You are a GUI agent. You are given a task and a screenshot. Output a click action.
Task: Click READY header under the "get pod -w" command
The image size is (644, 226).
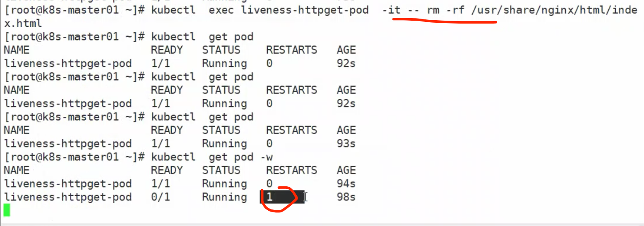tap(167, 170)
